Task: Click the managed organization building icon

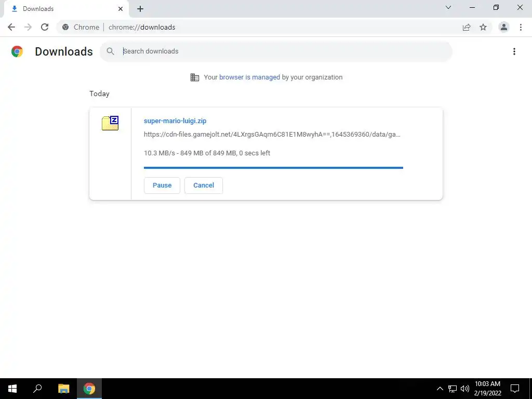Action: pyautogui.click(x=195, y=77)
